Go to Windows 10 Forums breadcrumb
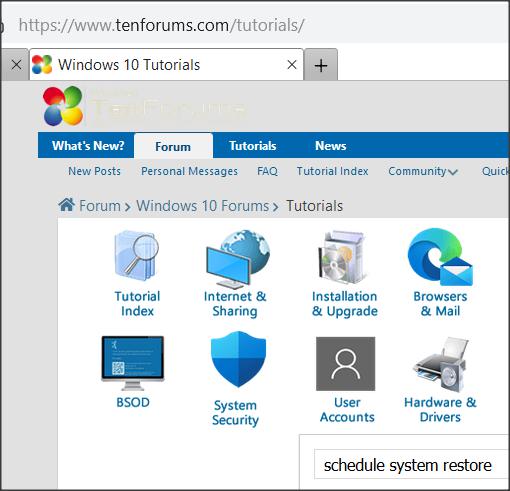510x491 pixels. click(x=203, y=206)
